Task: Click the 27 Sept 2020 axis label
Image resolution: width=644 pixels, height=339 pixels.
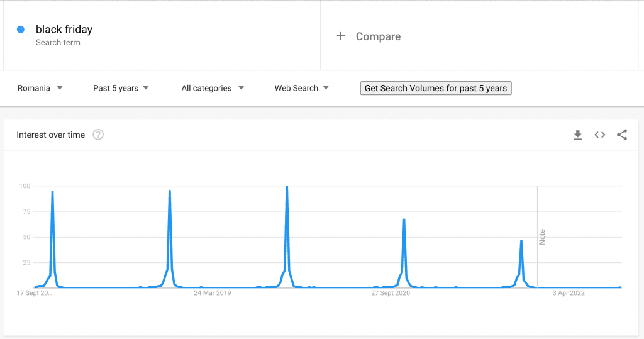Action: coord(391,293)
